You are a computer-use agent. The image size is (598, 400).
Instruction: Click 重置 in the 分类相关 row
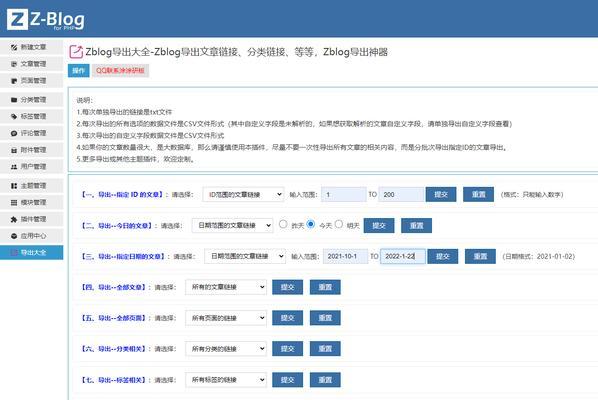[325, 349]
